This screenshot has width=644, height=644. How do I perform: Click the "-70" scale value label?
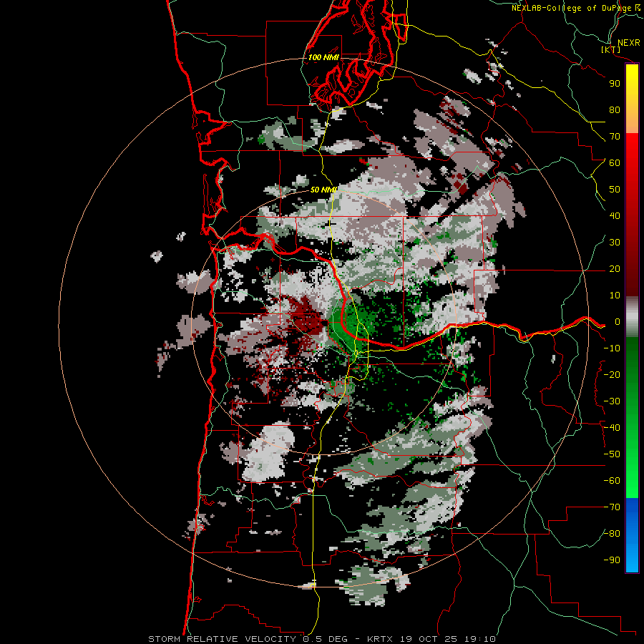[612, 507]
